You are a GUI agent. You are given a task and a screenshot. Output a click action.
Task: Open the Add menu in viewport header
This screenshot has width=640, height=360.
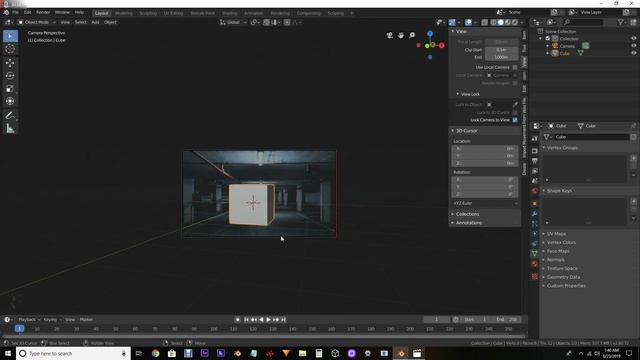[95, 22]
